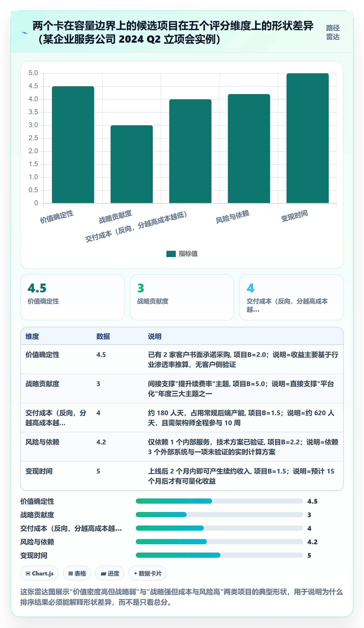Select the 交付成本 table row cell
The width and height of the screenshot is (364, 628).
click(x=56, y=418)
